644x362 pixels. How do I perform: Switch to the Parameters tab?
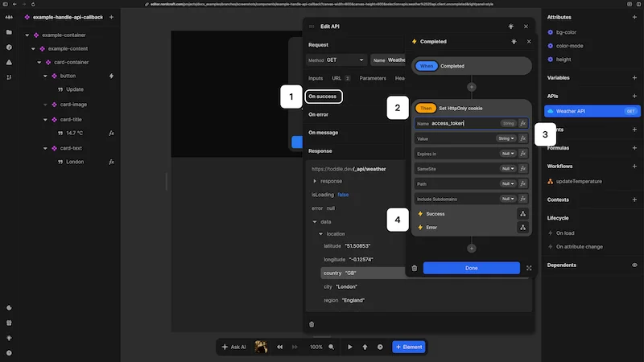[373, 78]
